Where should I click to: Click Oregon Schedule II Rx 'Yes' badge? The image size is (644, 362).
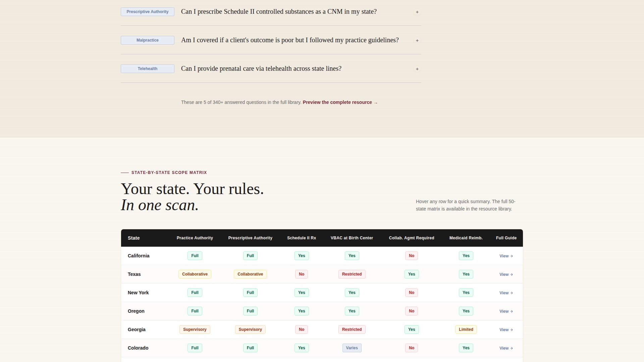(x=302, y=311)
